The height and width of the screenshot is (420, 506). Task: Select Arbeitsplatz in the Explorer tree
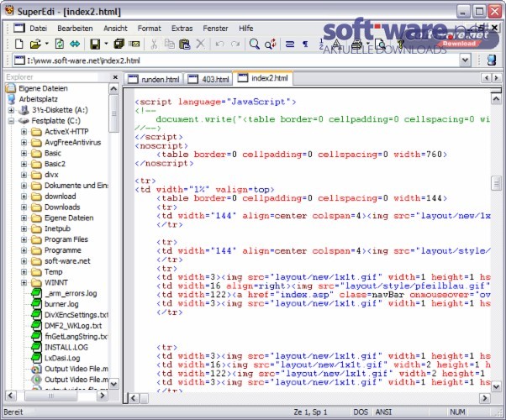click(38, 99)
